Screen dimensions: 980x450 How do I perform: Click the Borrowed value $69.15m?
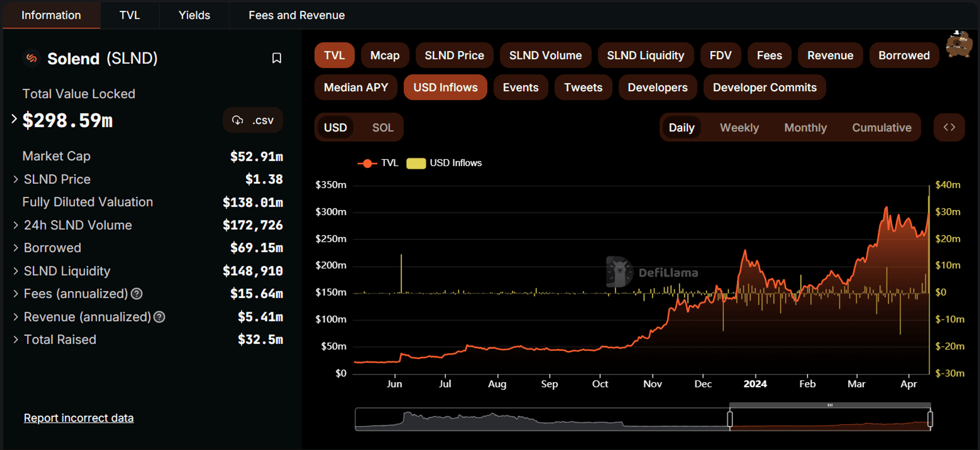256,248
